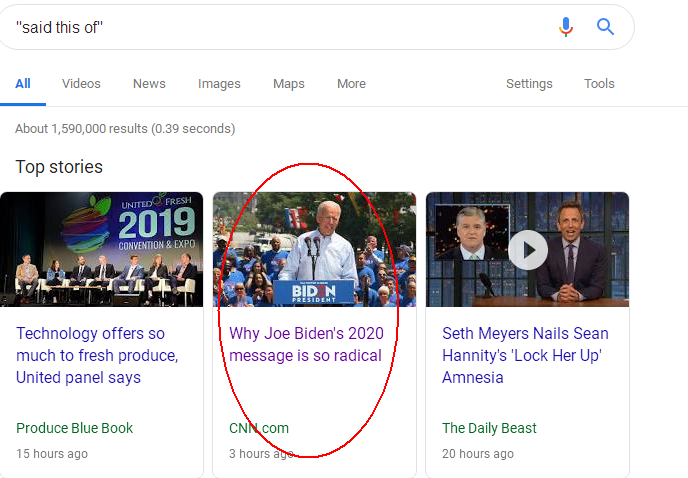The height and width of the screenshot is (478, 688).
Task: Click the voice search microphone icon
Action: point(566,27)
